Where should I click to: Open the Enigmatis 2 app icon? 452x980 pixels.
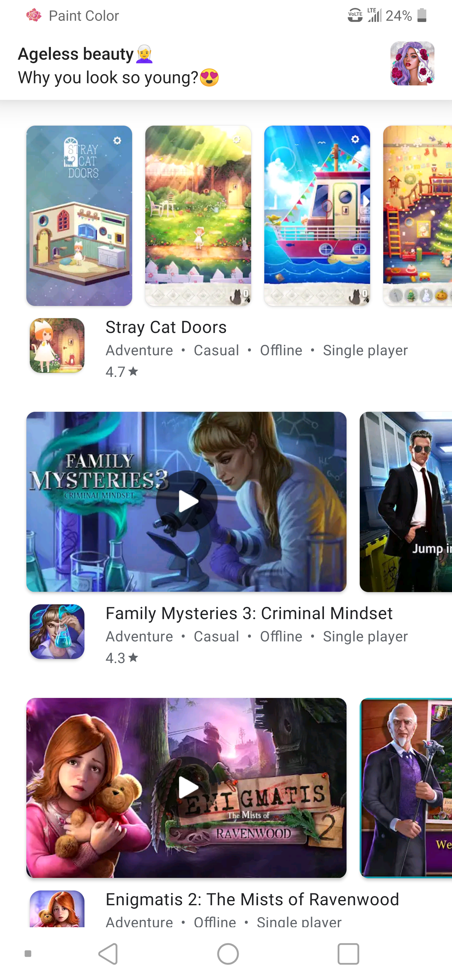(57, 908)
